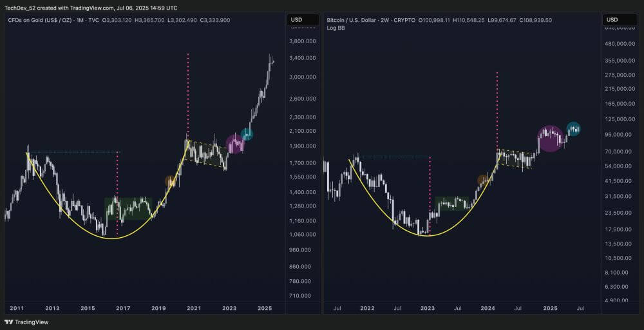The height and width of the screenshot is (330, 644).
Task: Click the teal circle marker on Bitcoin chart
Action: click(x=573, y=130)
